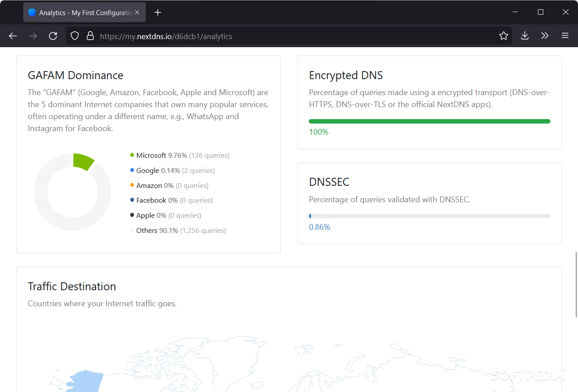Select the Facebook 0% legend entry
The height and width of the screenshot is (392, 578).
[171, 200]
